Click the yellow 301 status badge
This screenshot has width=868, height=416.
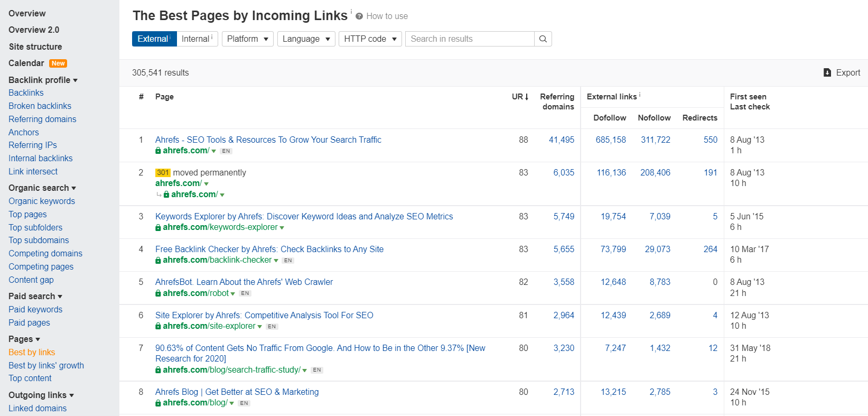[163, 173]
